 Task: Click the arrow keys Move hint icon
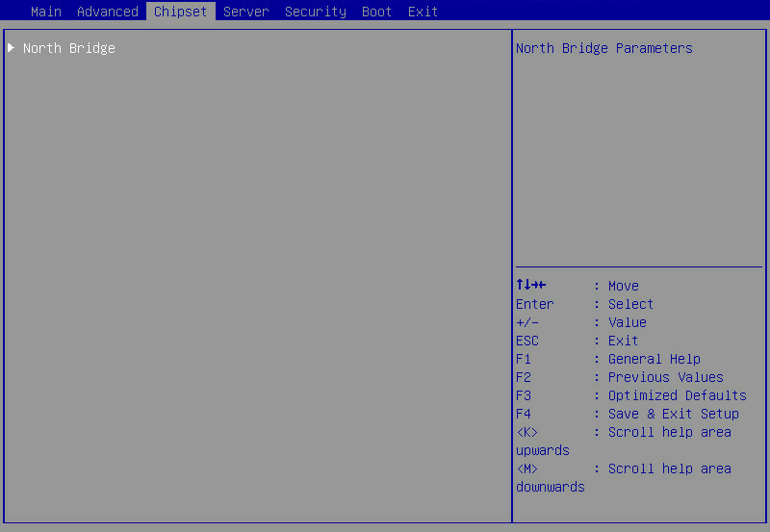point(531,285)
